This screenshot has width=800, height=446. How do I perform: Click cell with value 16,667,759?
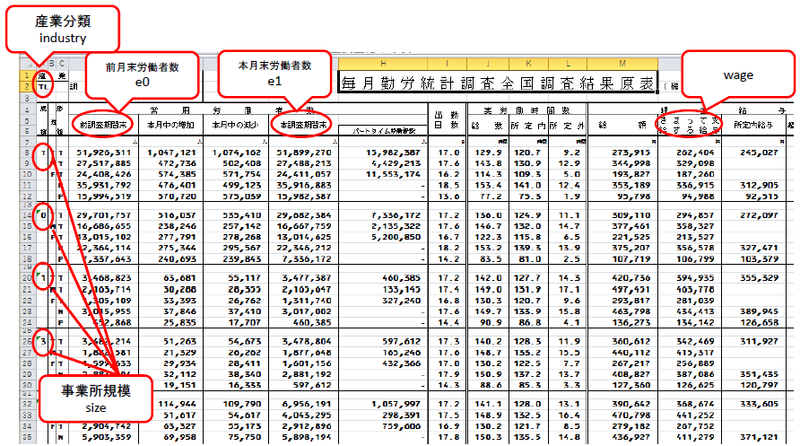click(x=304, y=226)
